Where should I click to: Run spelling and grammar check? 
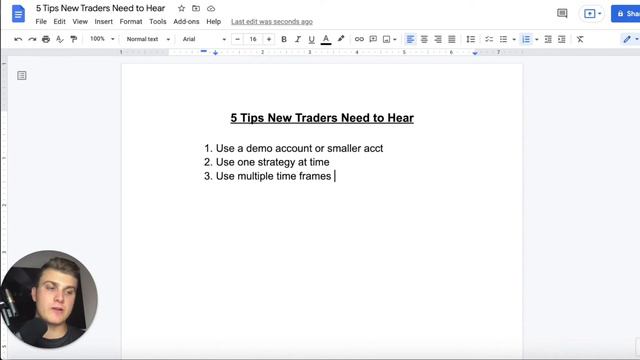[x=60, y=39]
